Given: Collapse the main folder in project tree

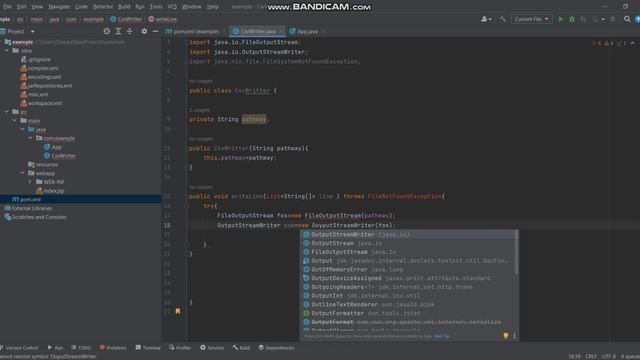Looking at the screenshot, I should 15,120.
